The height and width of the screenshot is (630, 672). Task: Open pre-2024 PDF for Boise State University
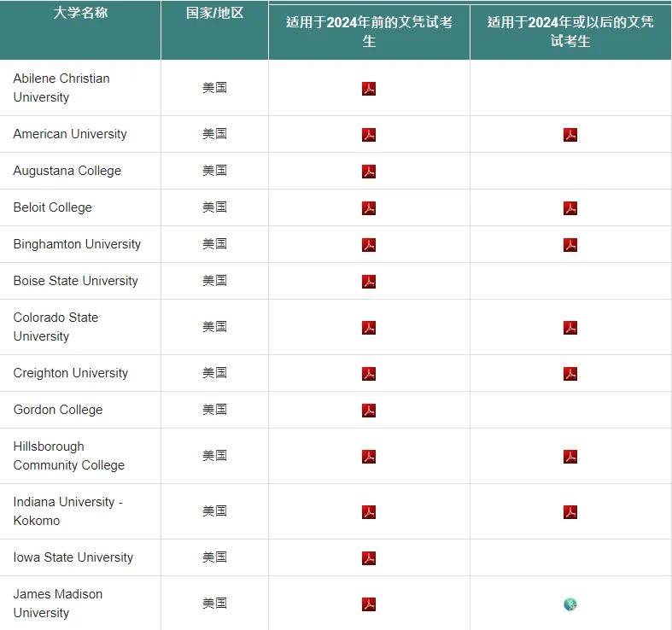[369, 282]
